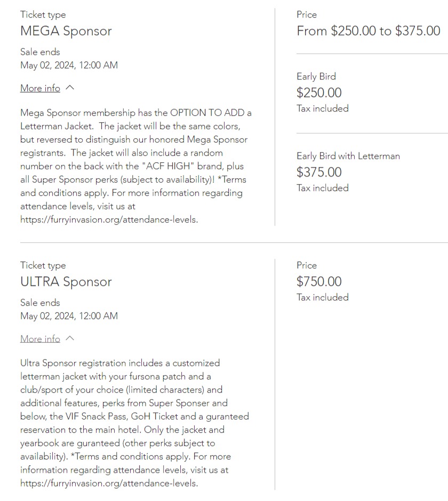Click the Early Bird with Letterman label

pos(348,156)
